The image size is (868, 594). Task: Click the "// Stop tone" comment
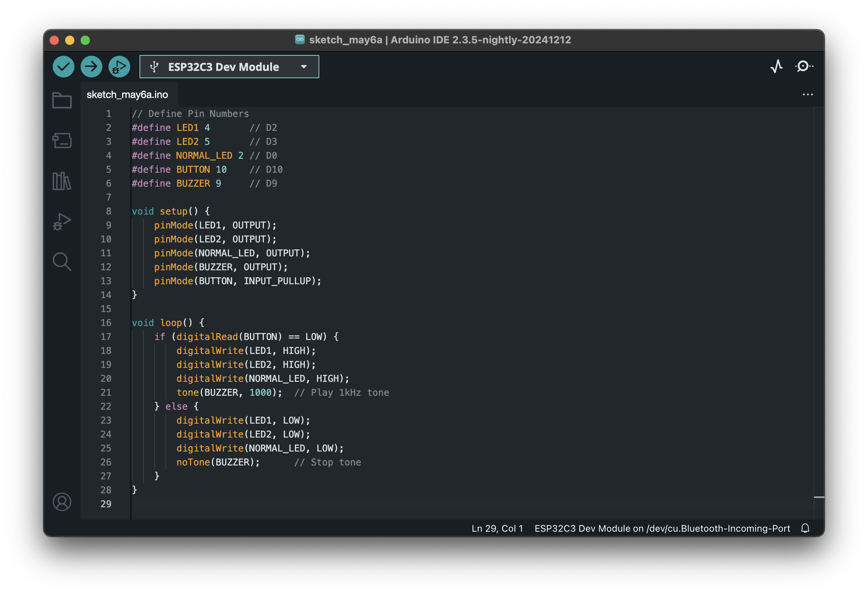click(x=327, y=462)
